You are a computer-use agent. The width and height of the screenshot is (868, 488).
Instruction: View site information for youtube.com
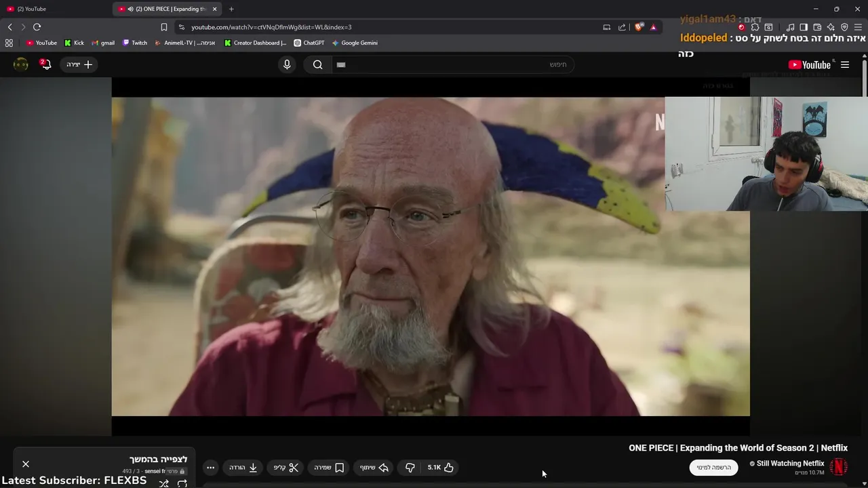pyautogui.click(x=181, y=27)
